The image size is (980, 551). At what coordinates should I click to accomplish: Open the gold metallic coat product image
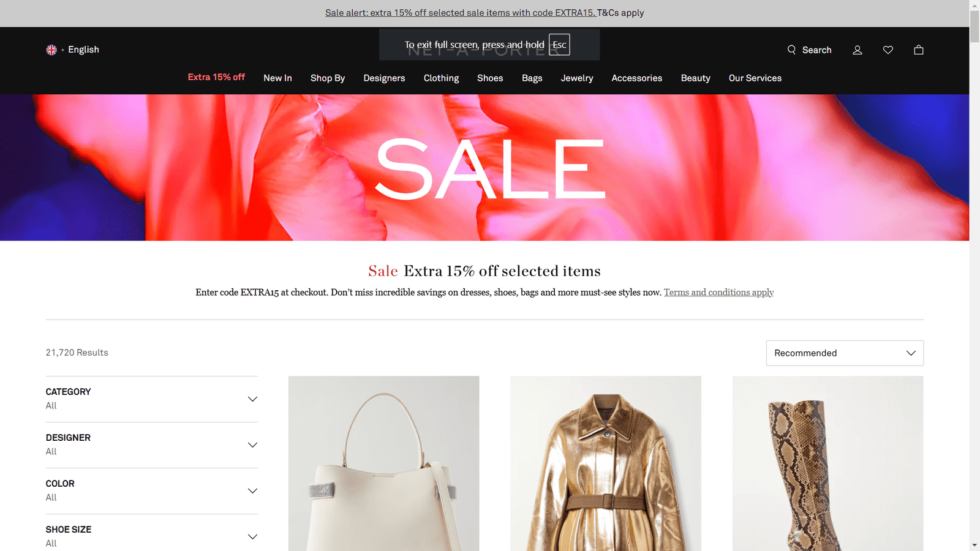coord(606,463)
